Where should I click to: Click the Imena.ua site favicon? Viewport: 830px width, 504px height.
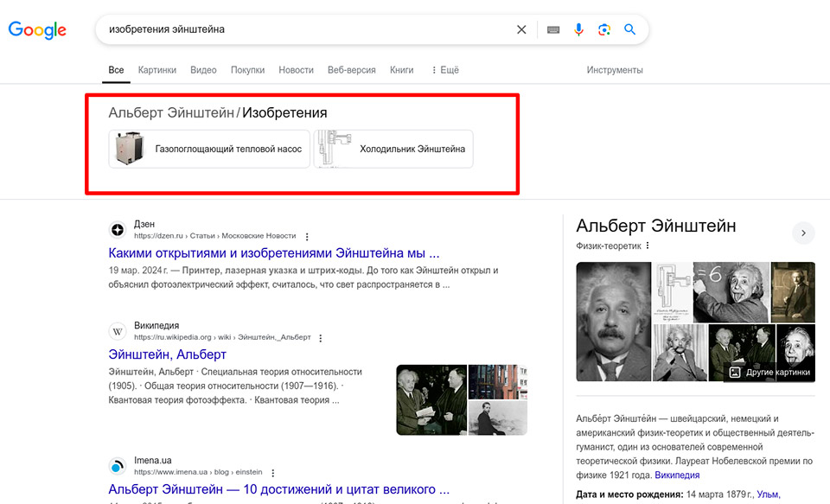point(118,467)
